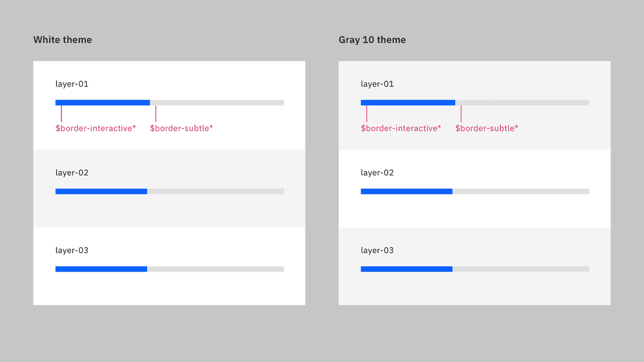
Task: Click blue fill of Gray 10 layer-01 bar
Action: pos(408,103)
